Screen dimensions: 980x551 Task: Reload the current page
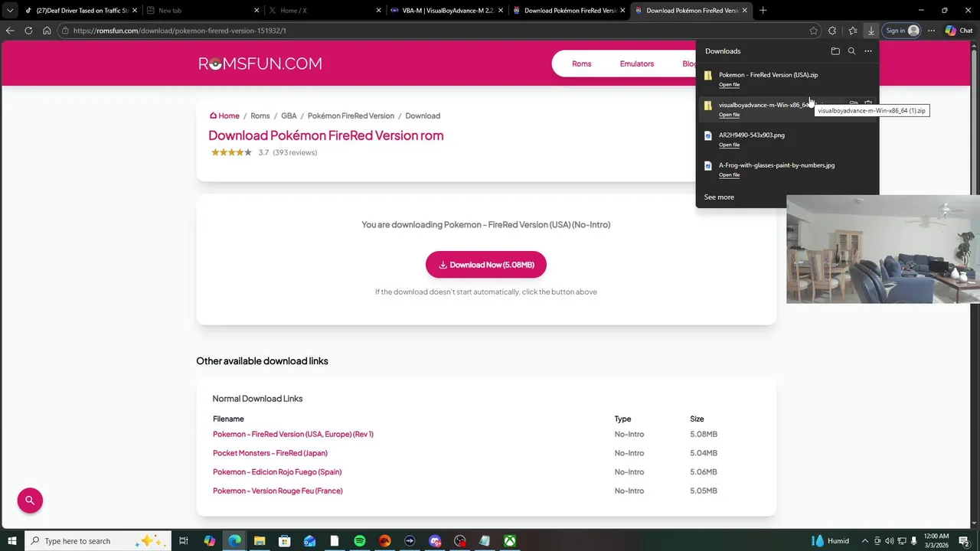(28, 31)
